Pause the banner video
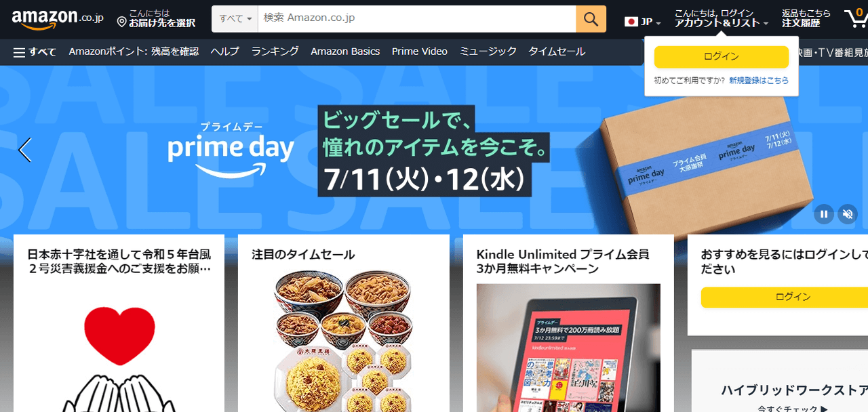Image resolution: width=868 pixels, height=412 pixels. point(824,214)
